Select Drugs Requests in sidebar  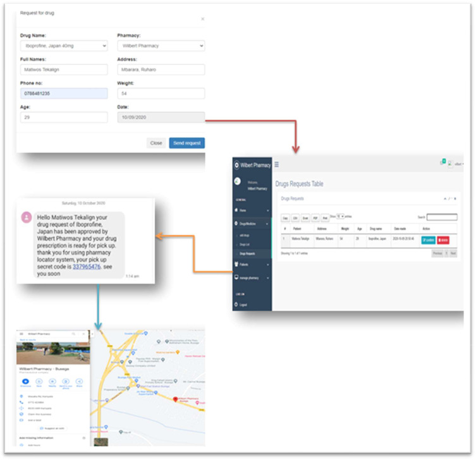(x=252, y=253)
